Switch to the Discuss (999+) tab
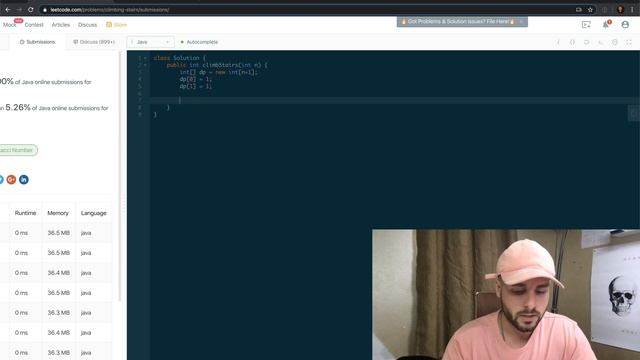This screenshot has height=360, width=640. click(94, 42)
